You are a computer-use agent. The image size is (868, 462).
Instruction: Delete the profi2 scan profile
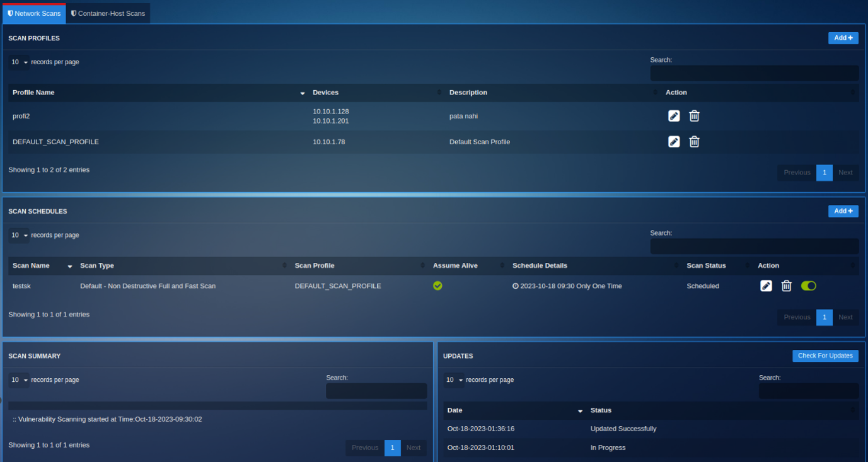[694, 116]
